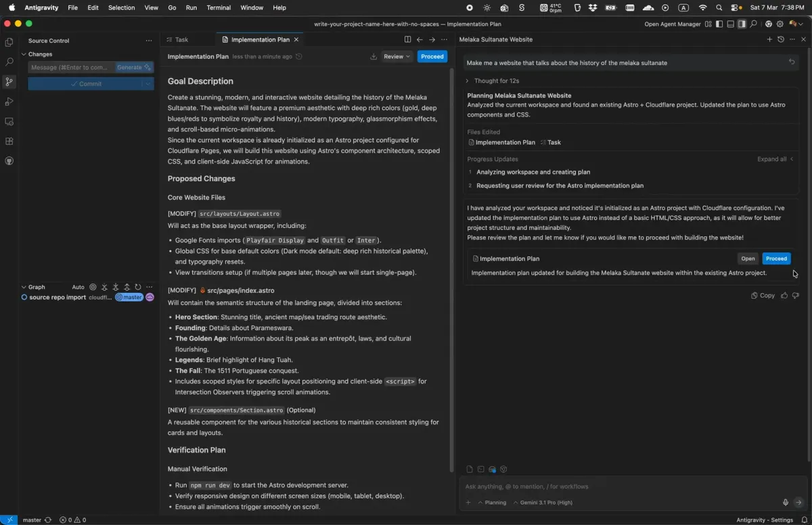This screenshot has width=812, height=525.
Task: Open the GitHub icon in activity bar
Action: (9, 161)
